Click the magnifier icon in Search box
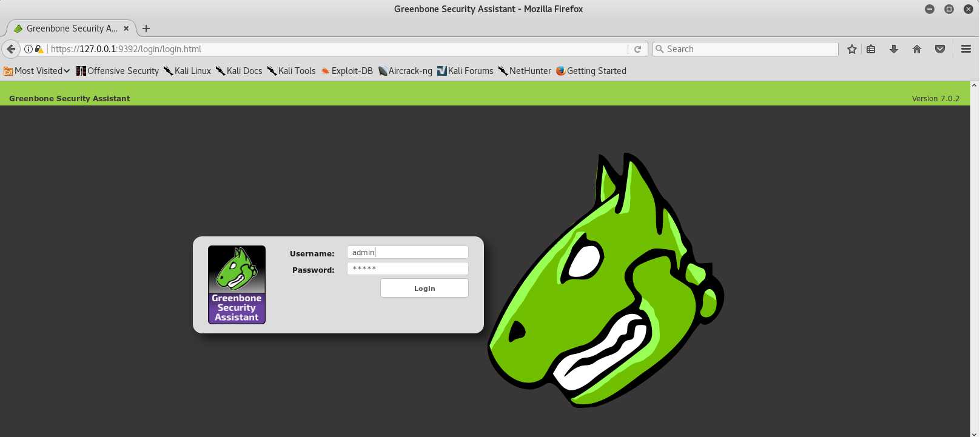The width and height of the screenshot is (980, 437). [660, 49]
